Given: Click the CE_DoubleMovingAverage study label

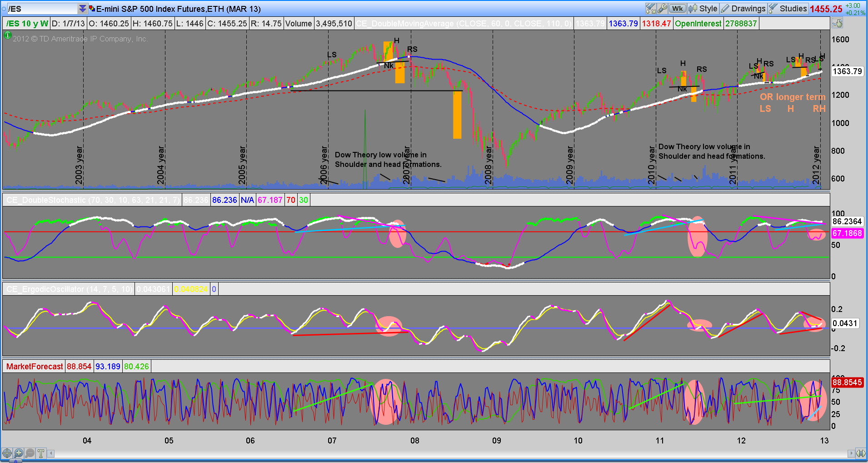Looking at the screenshot, I should click(464, 24).
